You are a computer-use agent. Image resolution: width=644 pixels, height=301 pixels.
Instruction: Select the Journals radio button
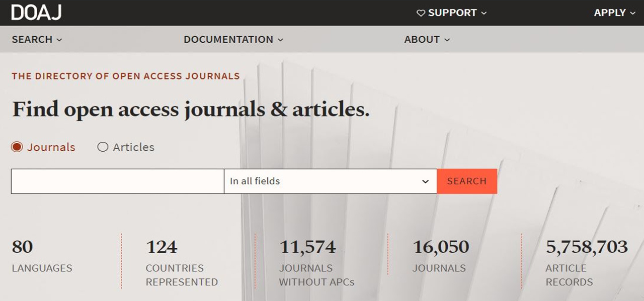(17, 147)
